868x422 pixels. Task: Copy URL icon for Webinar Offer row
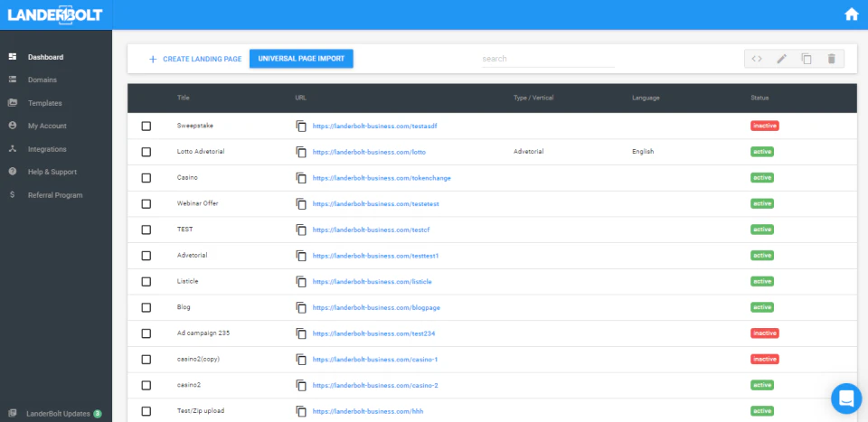click(x=301, y=203)
